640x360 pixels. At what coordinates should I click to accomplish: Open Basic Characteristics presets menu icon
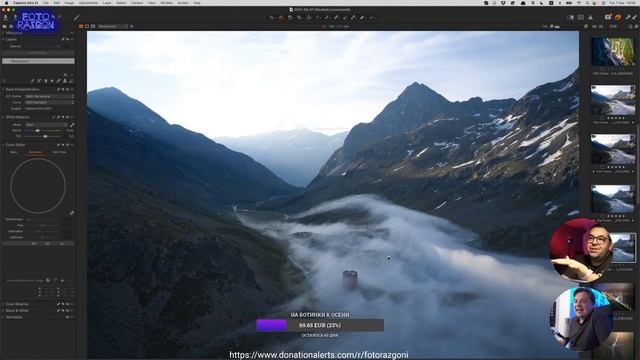68,89
